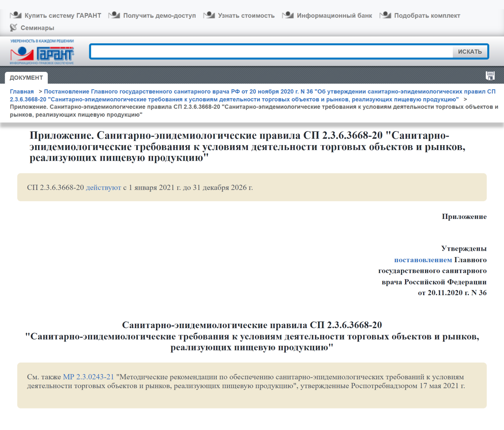504x430 pixels.
Task: Open Узнать стоимость link
Action: (x=246, y=16)
